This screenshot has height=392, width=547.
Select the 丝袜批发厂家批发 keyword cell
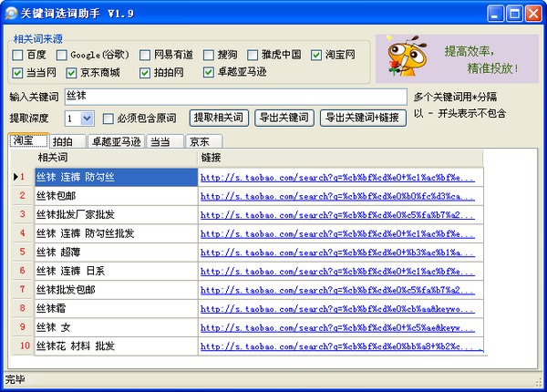pos(116,215)
